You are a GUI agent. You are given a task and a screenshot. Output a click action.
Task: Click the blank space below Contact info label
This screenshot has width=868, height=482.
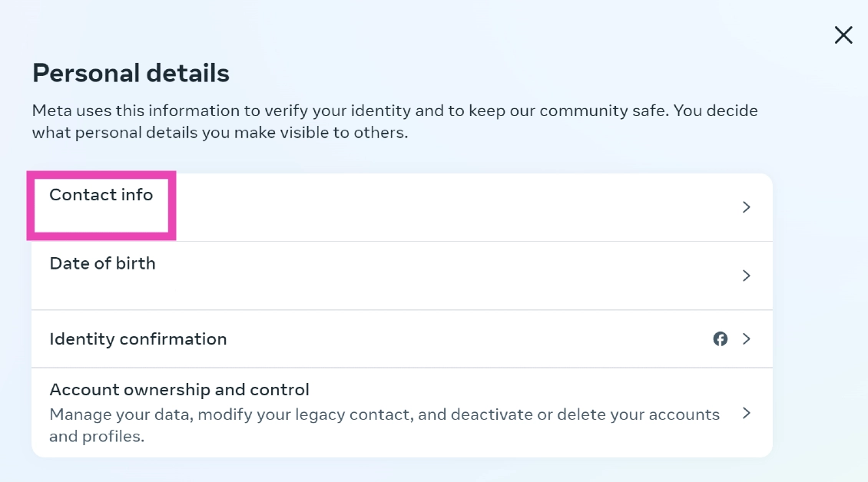click(x=101, y=220)
